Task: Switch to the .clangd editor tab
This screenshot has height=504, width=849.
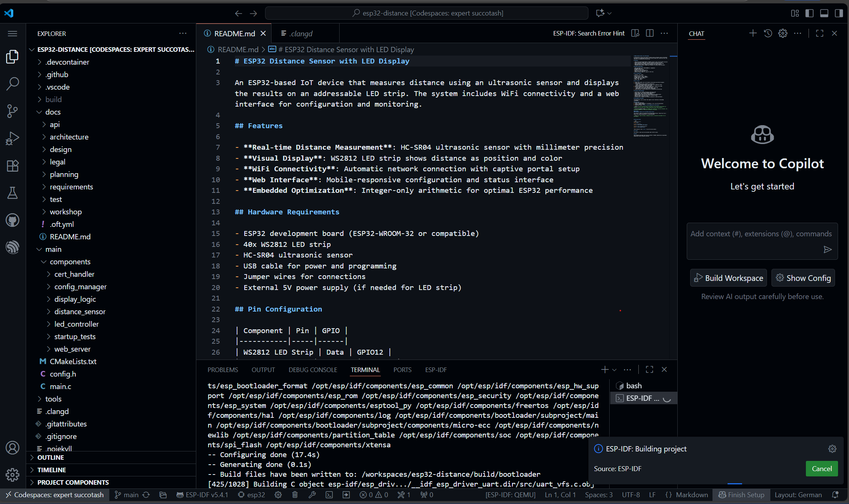Action: point(301,34)
